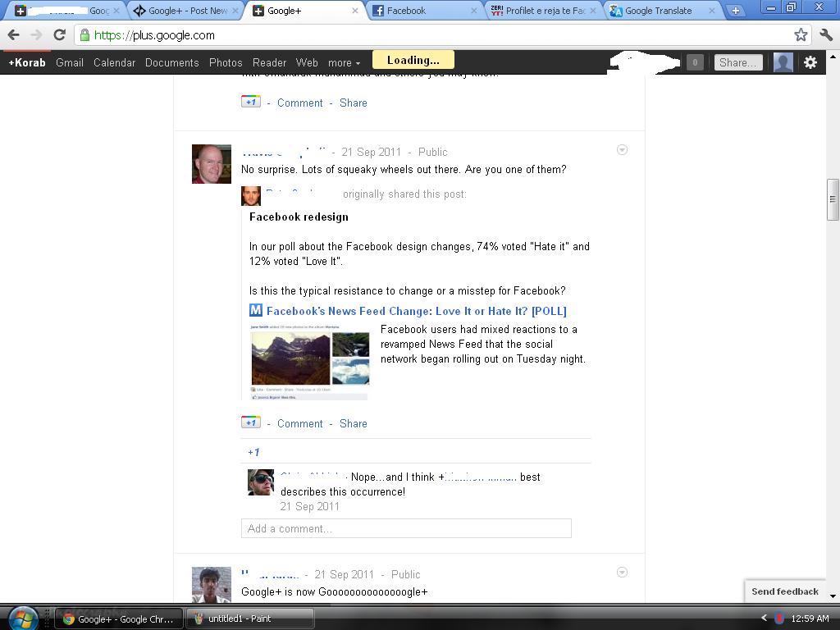
Task: Click the 'Add a comment...' field
Action: (x=406, y=528)
